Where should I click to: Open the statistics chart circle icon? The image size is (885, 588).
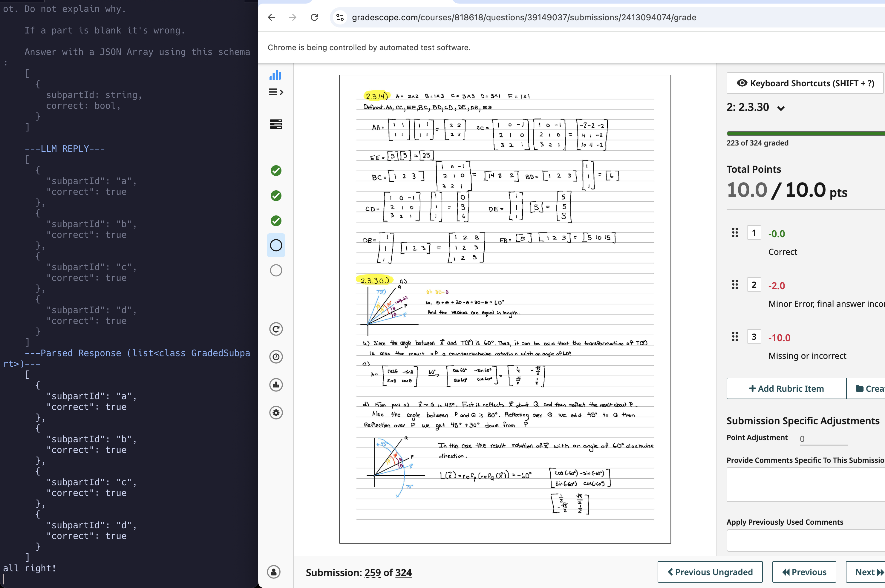coord(276,385)
